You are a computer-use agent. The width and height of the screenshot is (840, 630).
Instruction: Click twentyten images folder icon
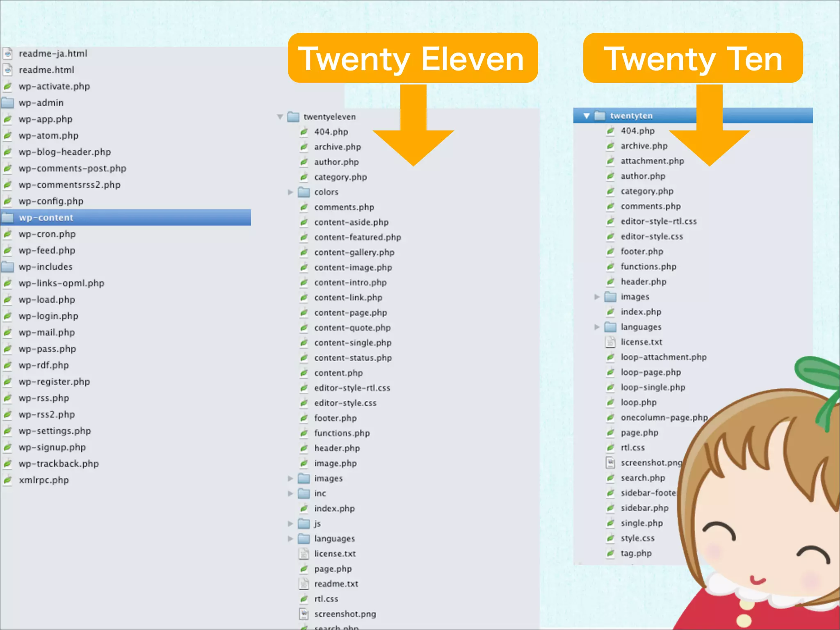(x=611, y=297)
